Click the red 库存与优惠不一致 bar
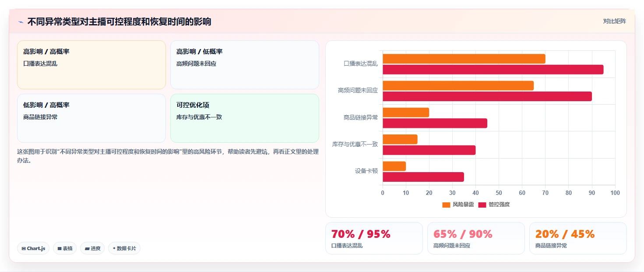Viewport: 644px width, 272px height. 429,150
